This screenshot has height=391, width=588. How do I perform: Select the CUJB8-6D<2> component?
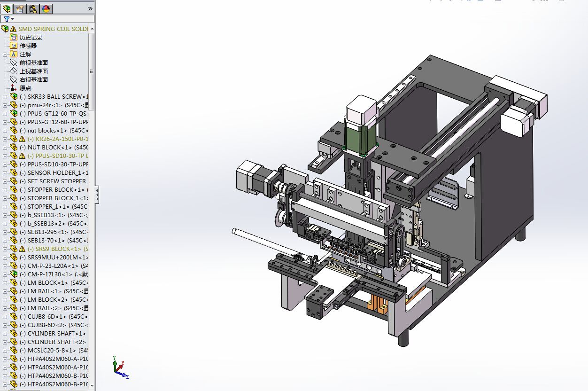(54, 325)
